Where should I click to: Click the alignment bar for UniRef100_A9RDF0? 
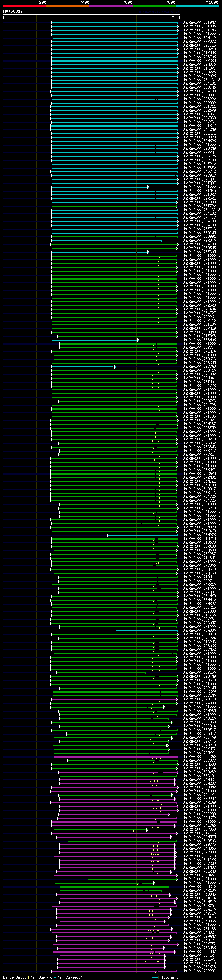click(107, 241)
